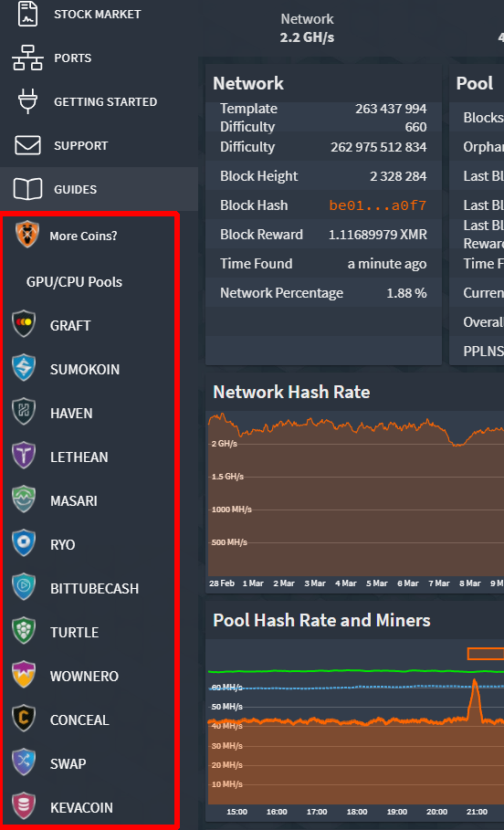Choose the MASARI green shield icon
This screenshot has height=830, width=504.
click(24, 499)
